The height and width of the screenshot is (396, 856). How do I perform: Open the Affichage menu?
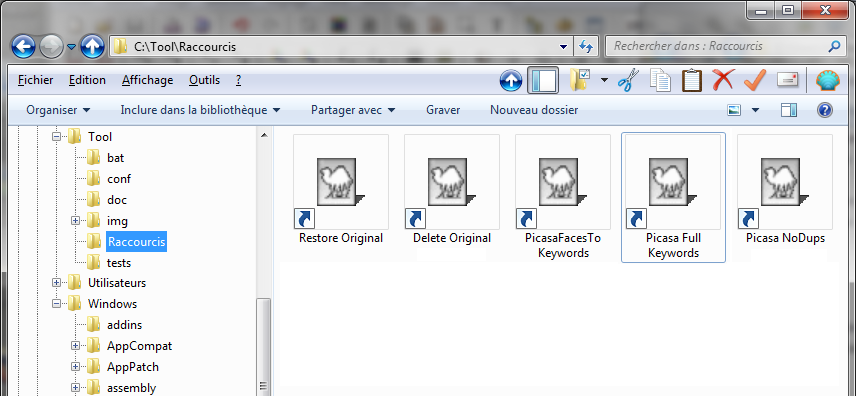pos(147,80)
